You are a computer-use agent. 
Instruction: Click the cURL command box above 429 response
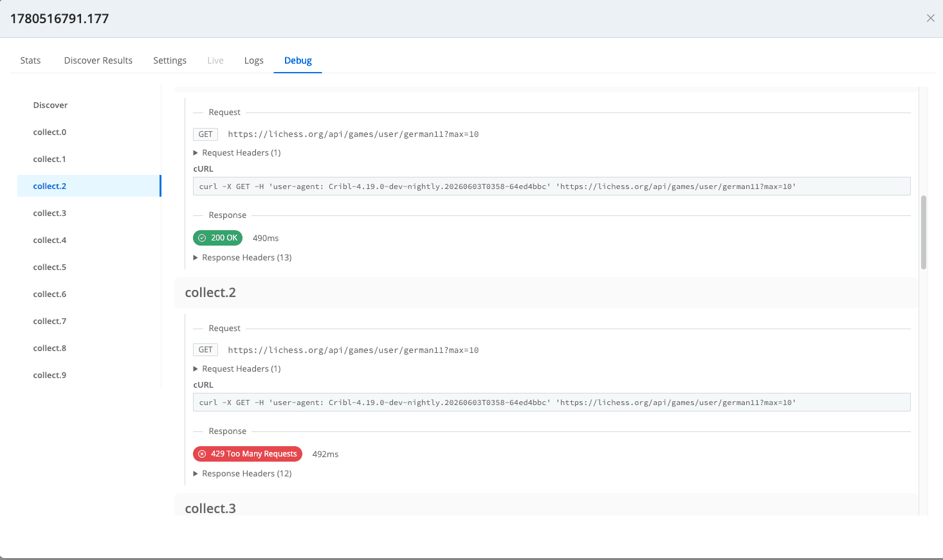coord(551,402)
